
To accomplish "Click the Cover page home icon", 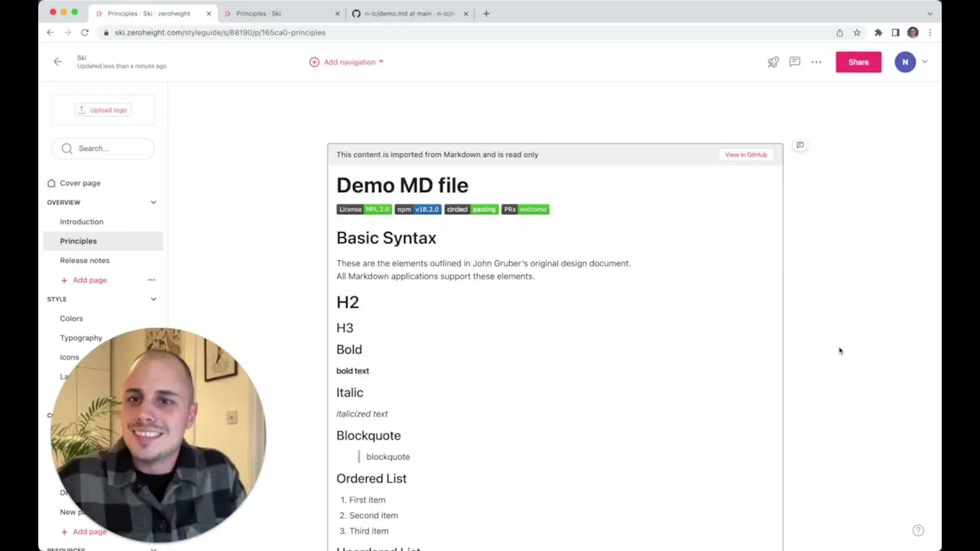I will click(51, 183).
